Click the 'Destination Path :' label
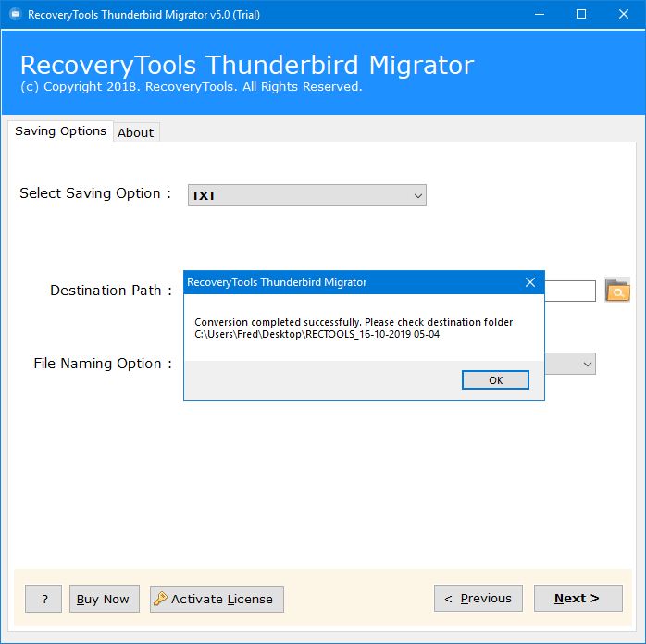The image size is (646, 644). (111, 291)
